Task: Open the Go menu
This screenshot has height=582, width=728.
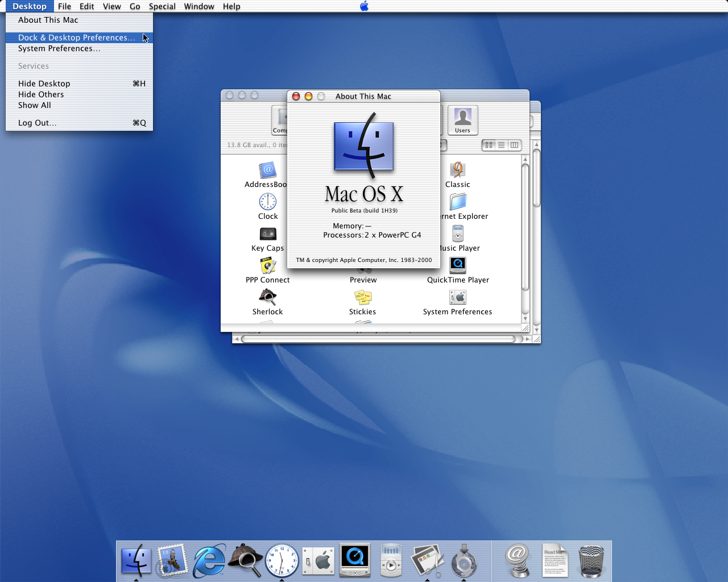Action: (135, 6)
